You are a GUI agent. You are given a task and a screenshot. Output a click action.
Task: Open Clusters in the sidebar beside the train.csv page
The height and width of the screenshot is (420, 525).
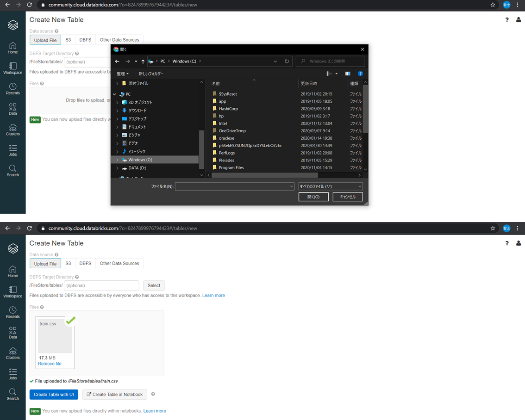[x=12, y=353]
